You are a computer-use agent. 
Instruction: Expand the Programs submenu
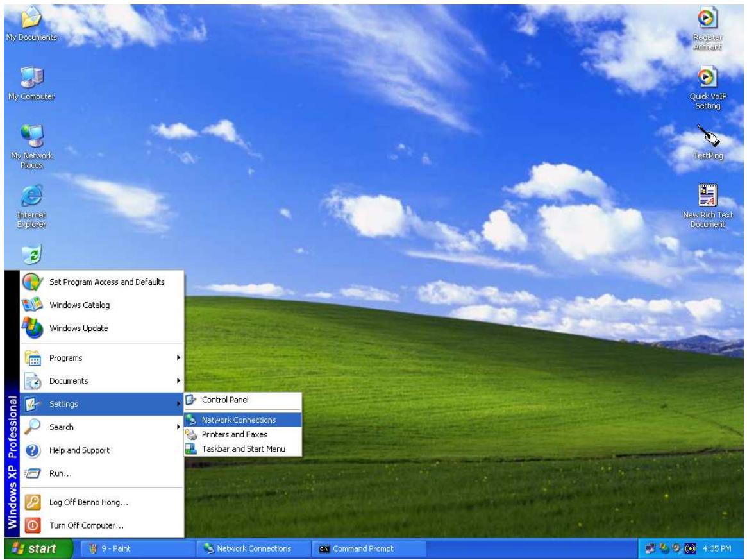pyautogui.click(x=101, y=358)
